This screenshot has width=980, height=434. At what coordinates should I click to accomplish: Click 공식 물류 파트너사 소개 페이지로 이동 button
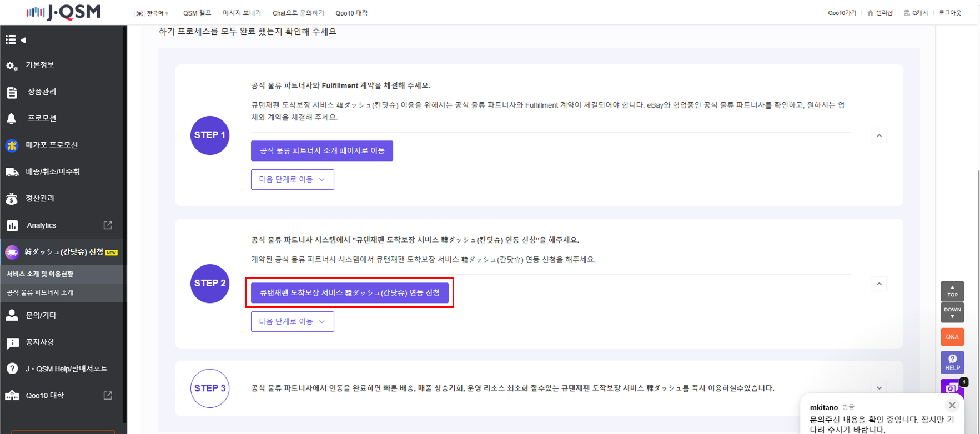click(x=322, y=150)
